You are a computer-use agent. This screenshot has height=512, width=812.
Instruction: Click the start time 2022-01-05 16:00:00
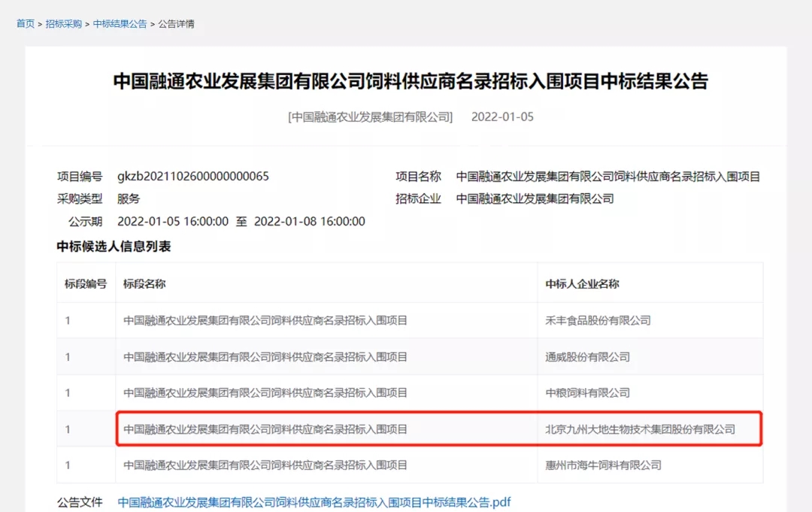coord(173,222)
